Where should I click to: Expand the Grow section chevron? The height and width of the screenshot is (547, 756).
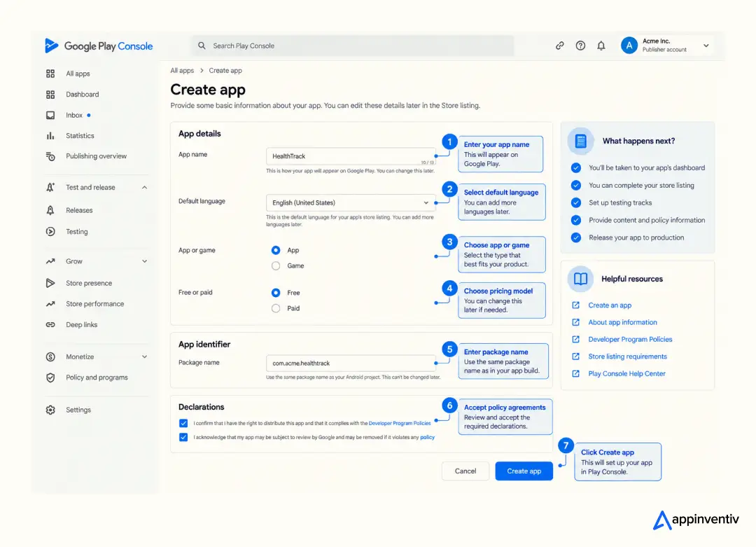144,261
